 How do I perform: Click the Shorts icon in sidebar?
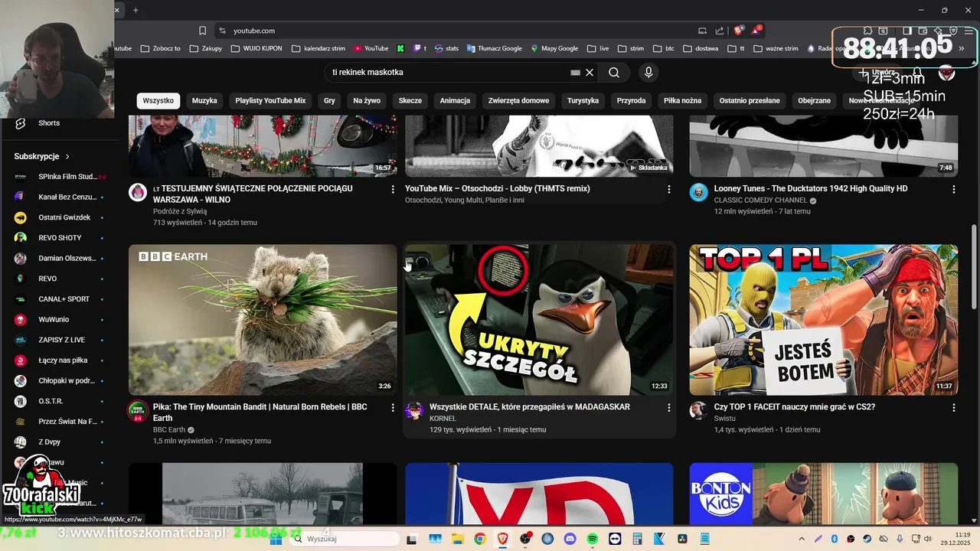(21, 123)
